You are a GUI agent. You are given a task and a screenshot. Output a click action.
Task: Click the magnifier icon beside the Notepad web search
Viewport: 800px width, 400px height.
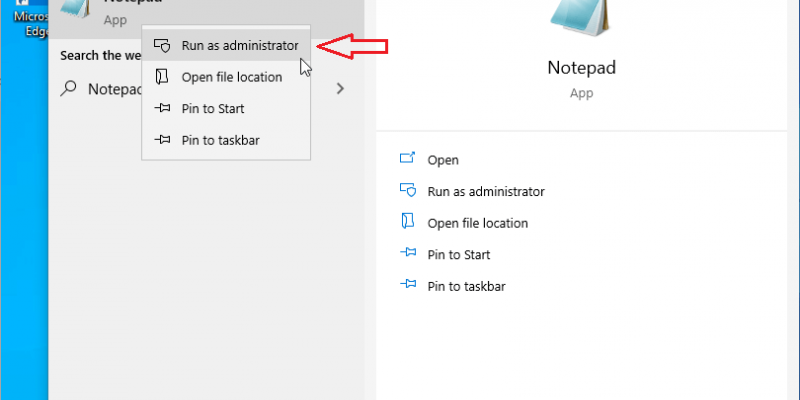(x=69, y=88)
